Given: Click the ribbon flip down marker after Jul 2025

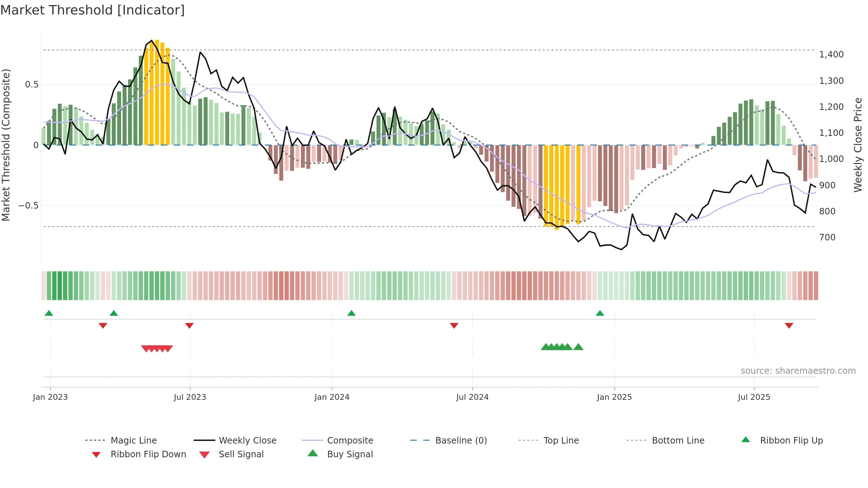Looking at the screenshot, I should 789,326.
